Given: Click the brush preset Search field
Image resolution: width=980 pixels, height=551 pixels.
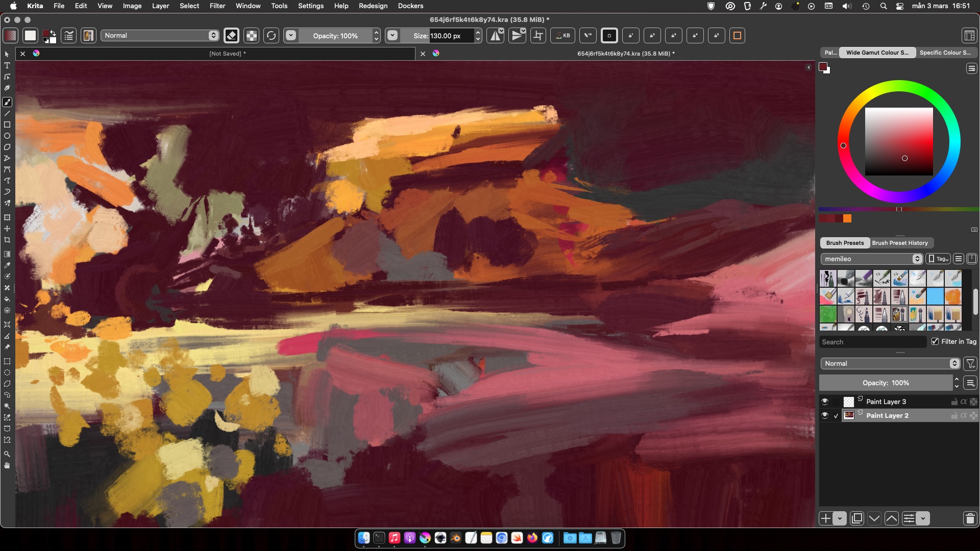Looking at the screenshot, I should click(x=872, y=342).
